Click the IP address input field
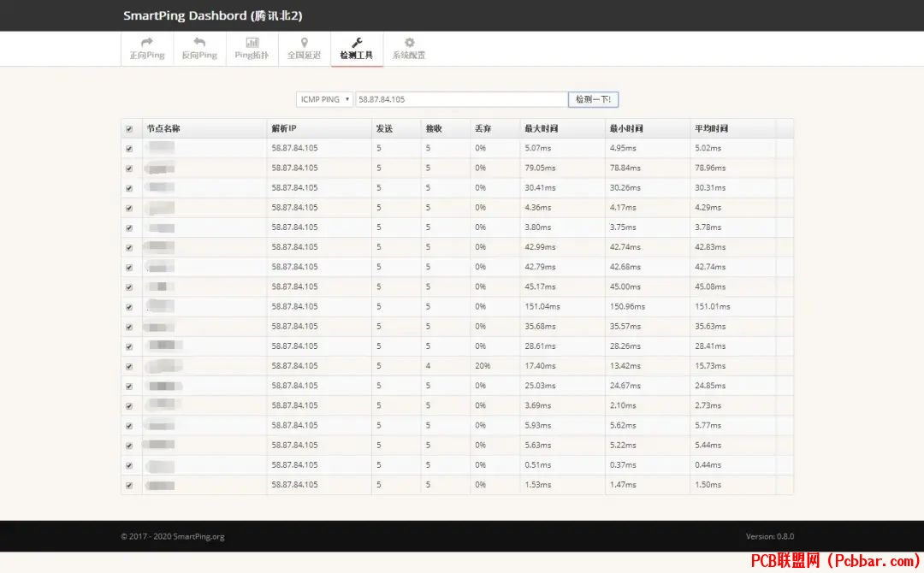Screen dimensions: 924x573 pos(461,99)
